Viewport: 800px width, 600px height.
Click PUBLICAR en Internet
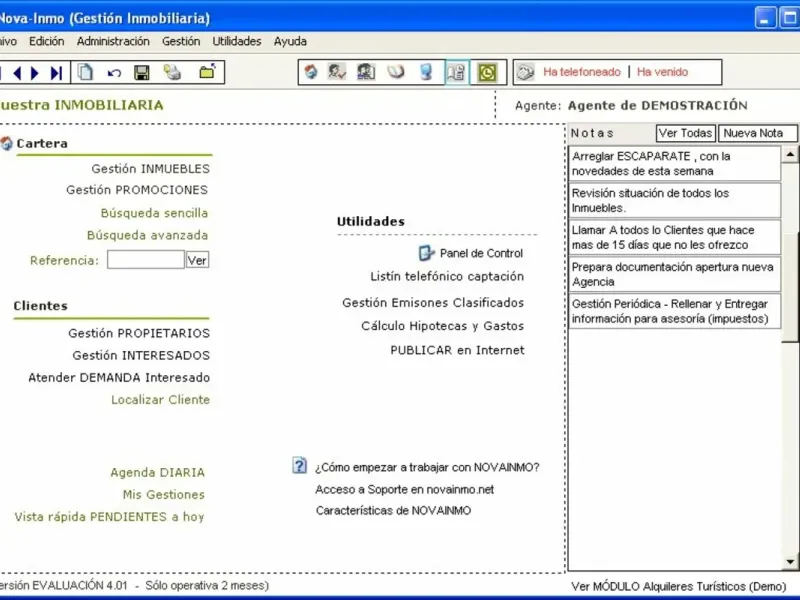click(457, 350)
